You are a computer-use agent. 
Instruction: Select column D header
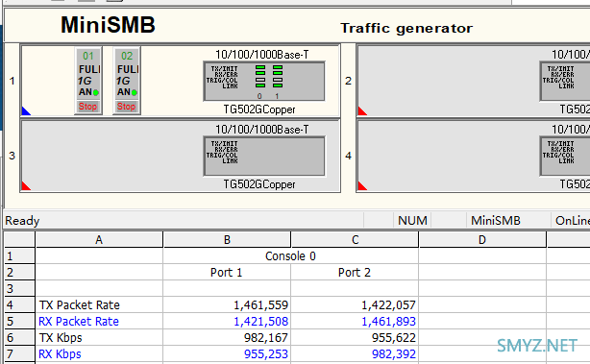(x=482, y=239)
